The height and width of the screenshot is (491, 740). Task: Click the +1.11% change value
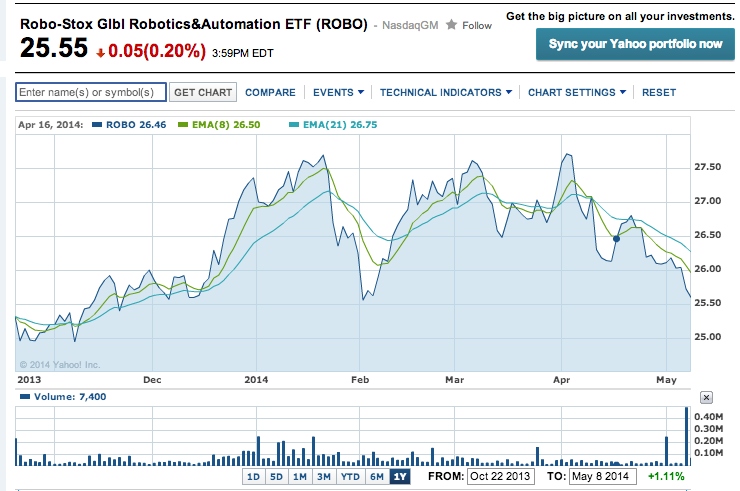[666, 476]
